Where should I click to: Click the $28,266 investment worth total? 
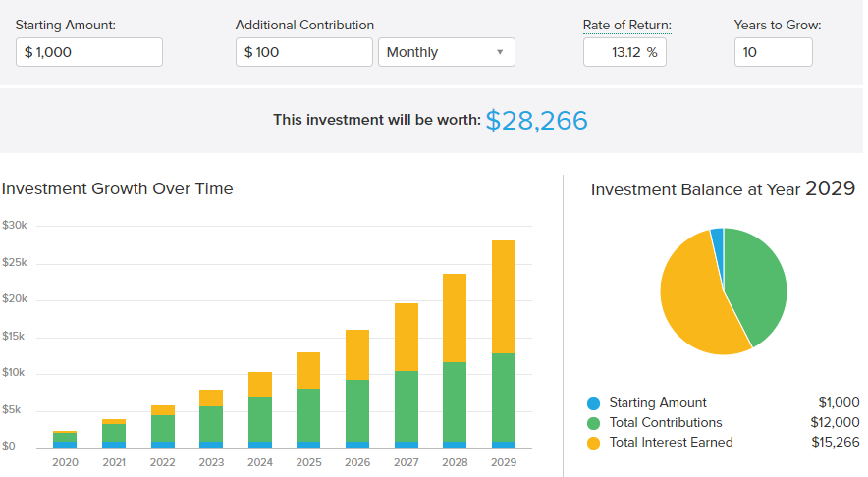(x=536, y=121)
